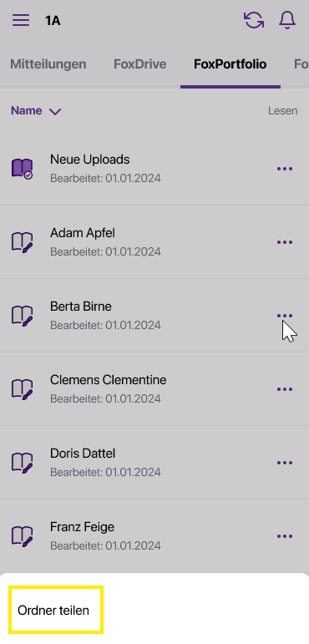Screen dimensions: 309x644
Task: Click the Lesen link
Action: pos(283,111)
